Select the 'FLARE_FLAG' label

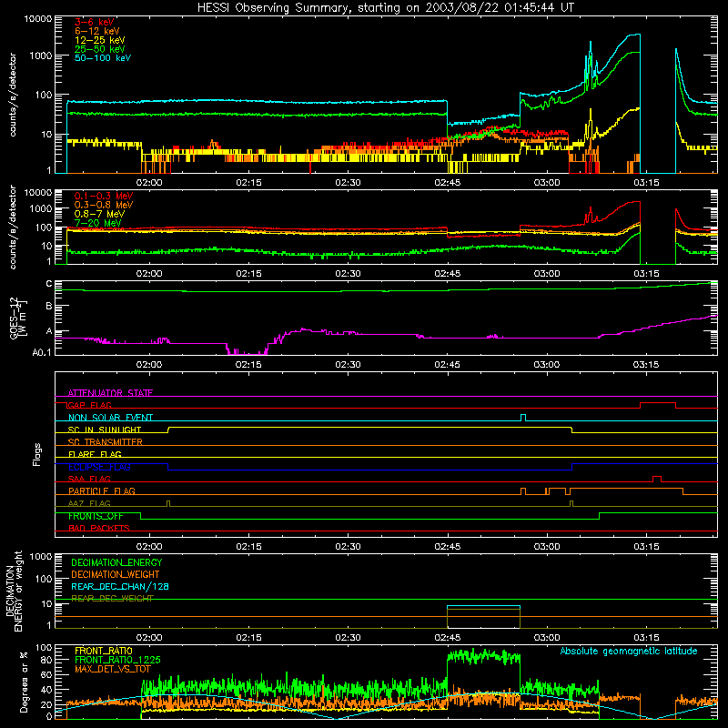pyautogui.click(x=95, y=454)
